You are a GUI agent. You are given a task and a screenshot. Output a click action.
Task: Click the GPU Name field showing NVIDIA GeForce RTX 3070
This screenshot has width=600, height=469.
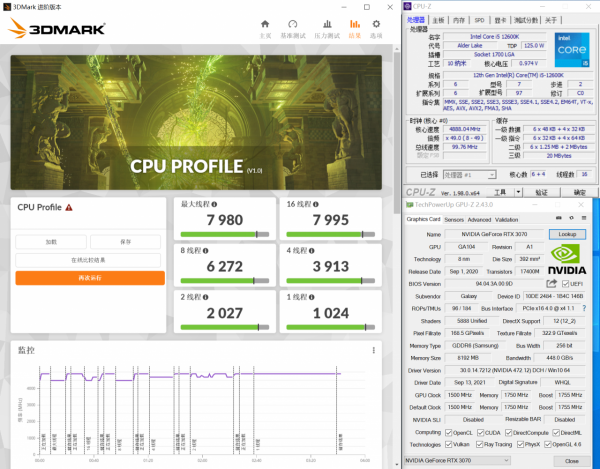pyautogui.click(x=494, y=234)
